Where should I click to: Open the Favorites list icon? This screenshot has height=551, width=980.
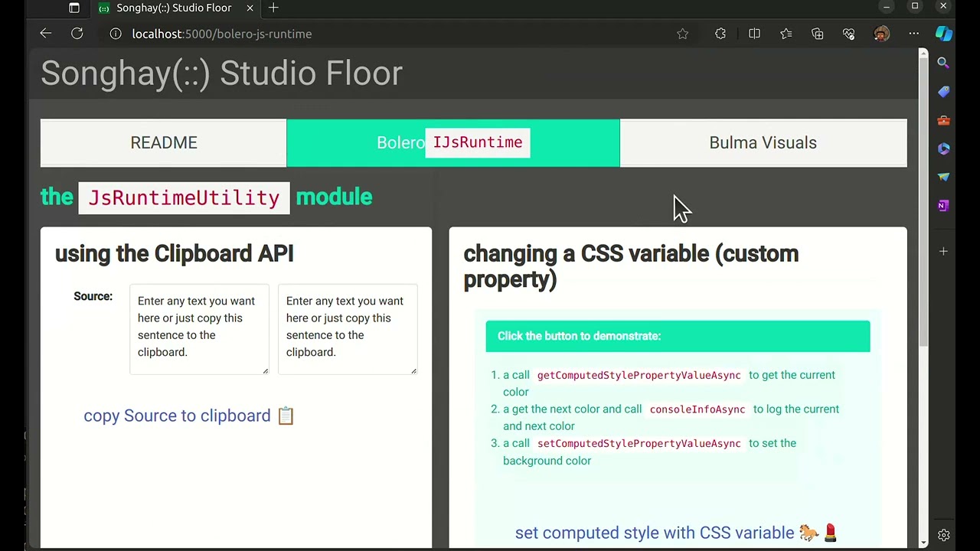[x=786, y=34]
